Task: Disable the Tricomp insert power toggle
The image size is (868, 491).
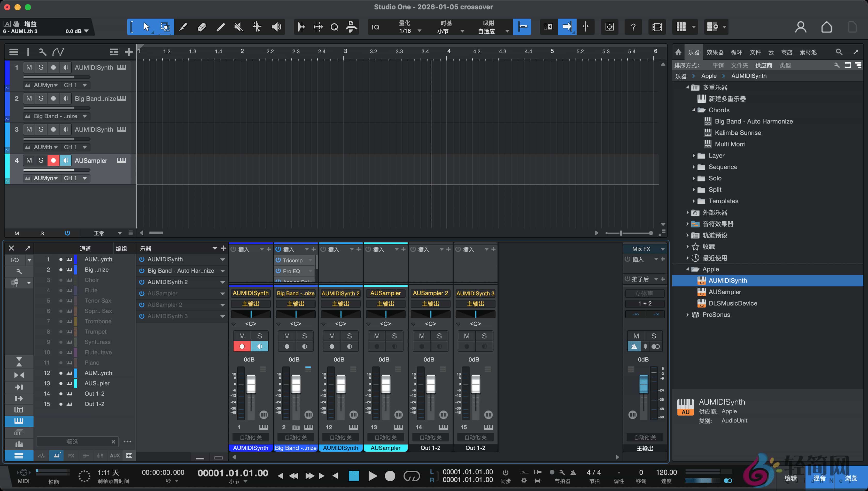Action: [278, 260]
